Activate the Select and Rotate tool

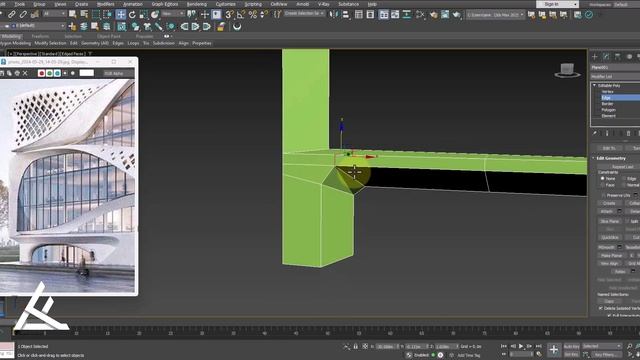point(132,15)
